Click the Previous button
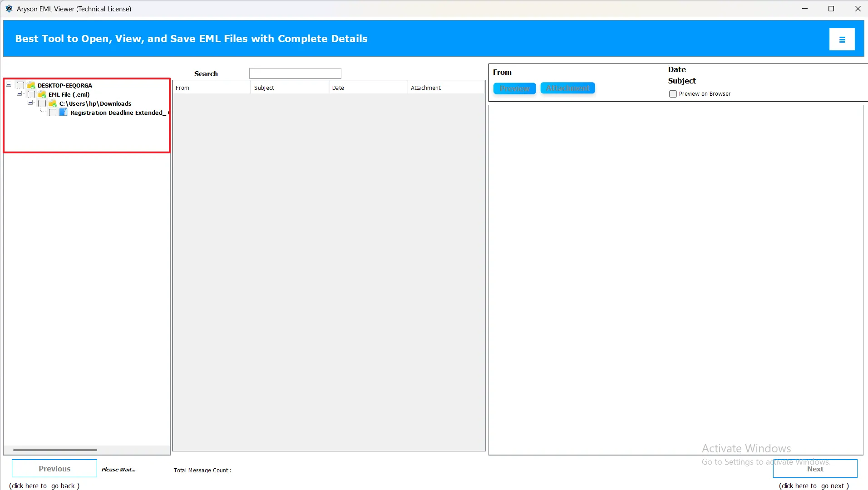Viewport: 868px width, 490px height. [54, 469]
